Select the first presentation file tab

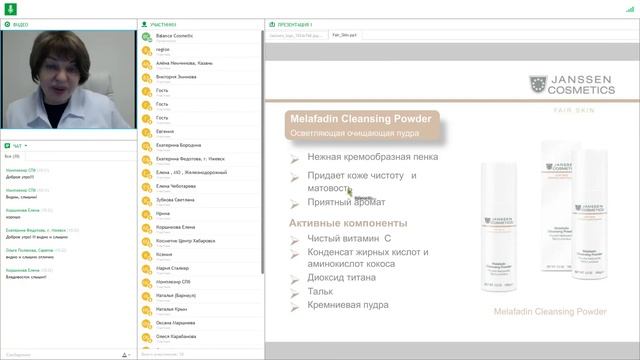tap(296, 36)
